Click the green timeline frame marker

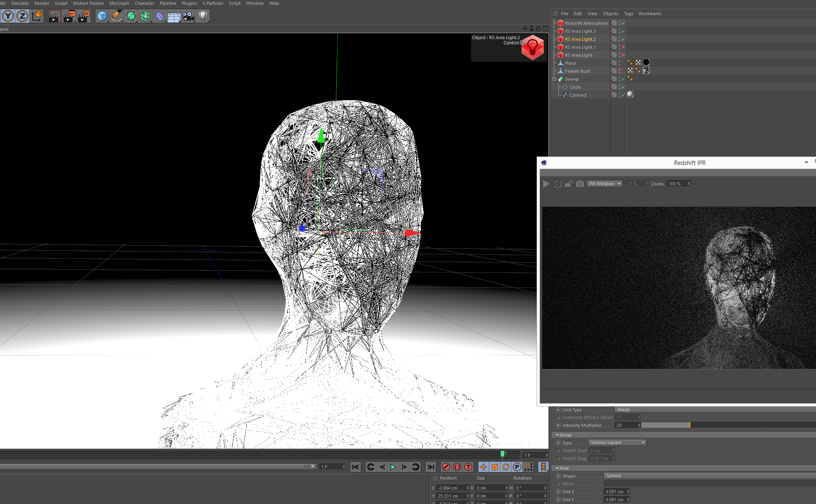[x=502, y=454]
